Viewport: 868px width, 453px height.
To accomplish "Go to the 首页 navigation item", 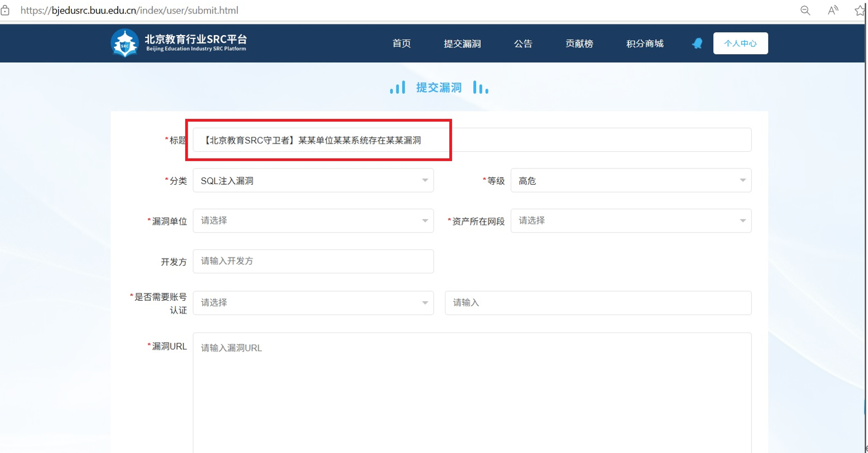I will pyautogui.click(x=401, y=44).
